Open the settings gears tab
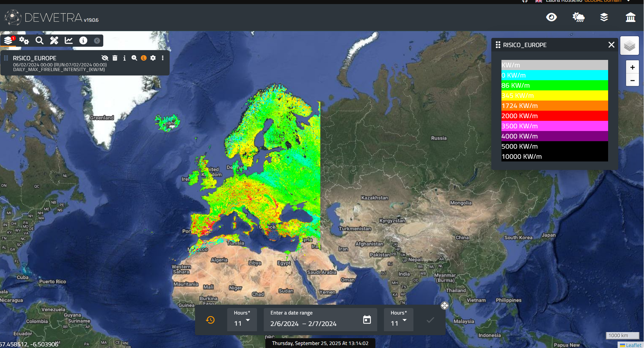This screenshot has width=644, height=348. pyautogui.click(x=24, y=41)
